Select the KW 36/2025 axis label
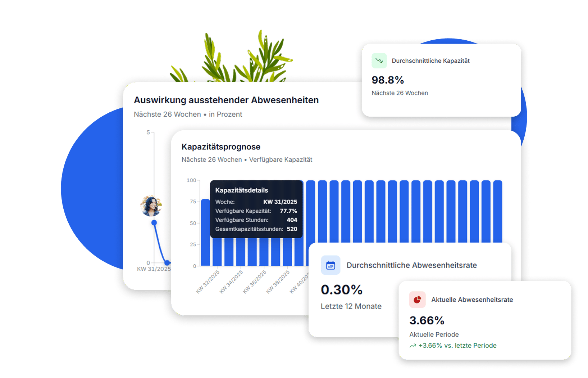 tap(255, 282)
